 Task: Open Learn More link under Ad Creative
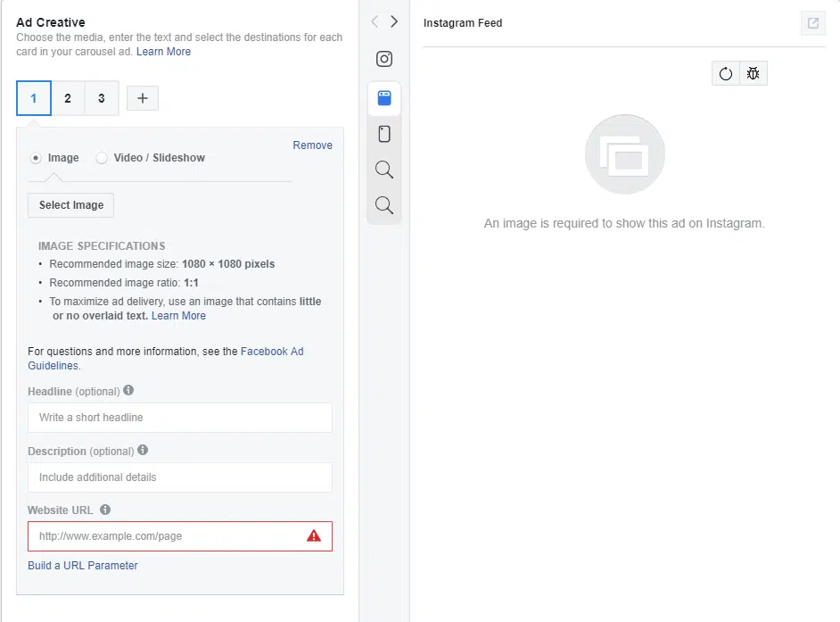pos(163,52)
